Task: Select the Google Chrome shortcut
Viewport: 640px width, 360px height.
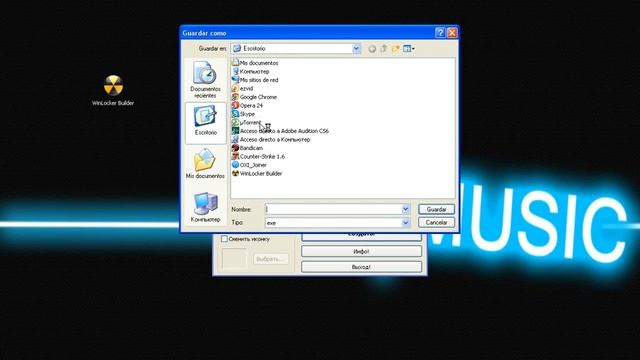Action: [254, 97]
